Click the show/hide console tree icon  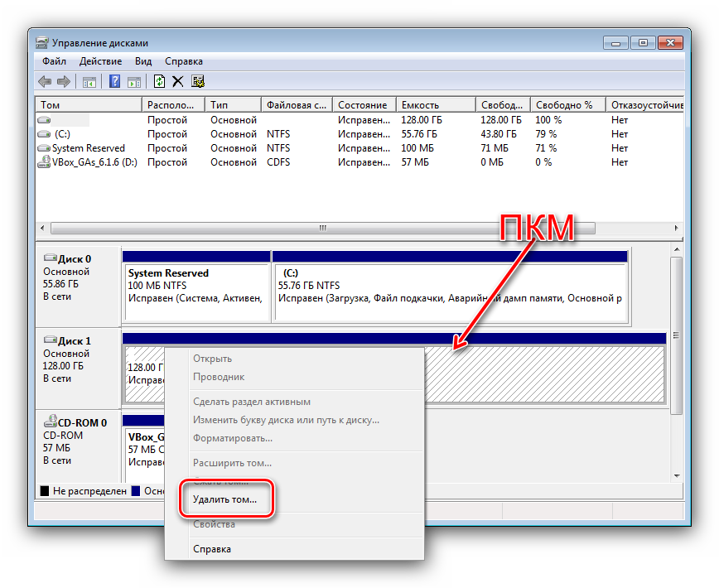click(x=89, y=81)
